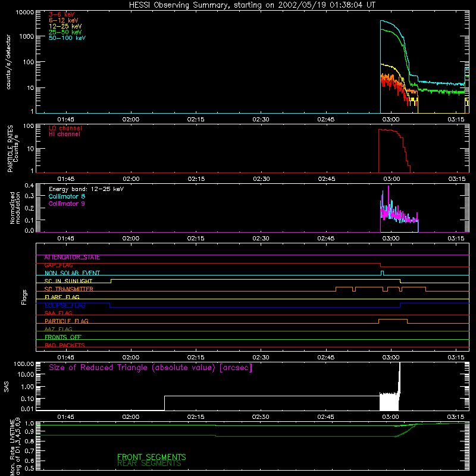
Task: Select the SC_IN_SUNLIGHT flag label
Action: coord(68,281)
